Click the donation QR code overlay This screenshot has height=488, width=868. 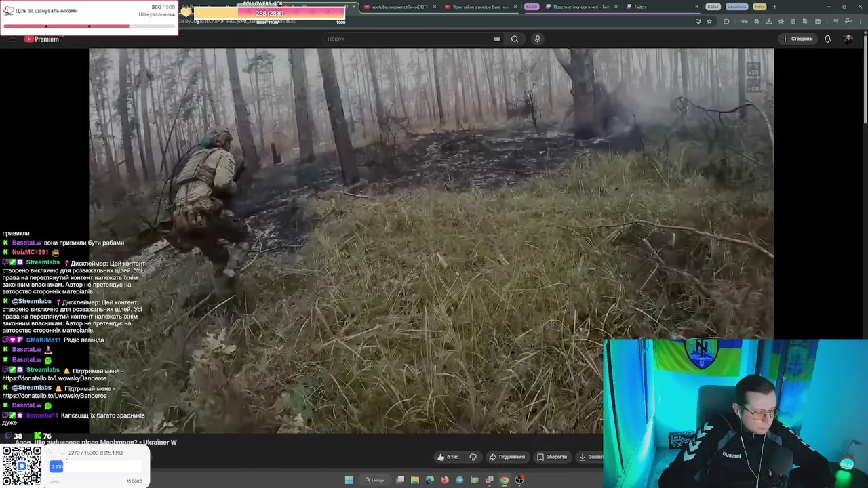(x=22, y=466)
